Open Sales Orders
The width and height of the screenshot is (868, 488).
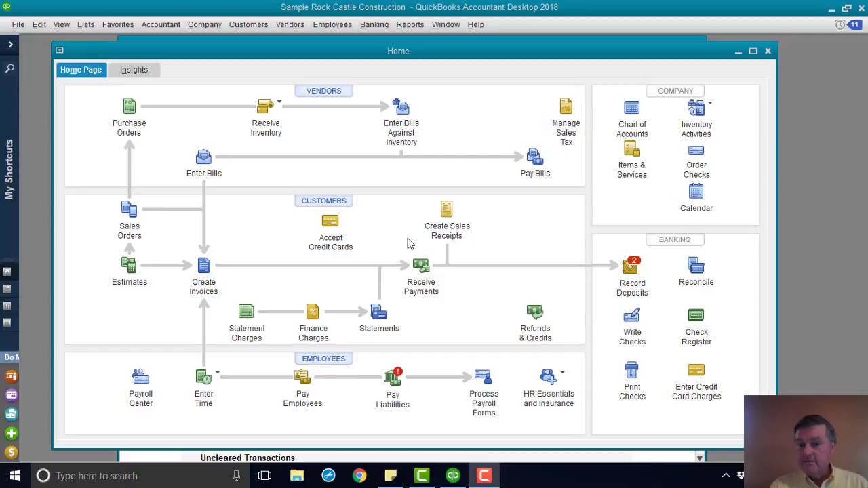pos(129,209)
